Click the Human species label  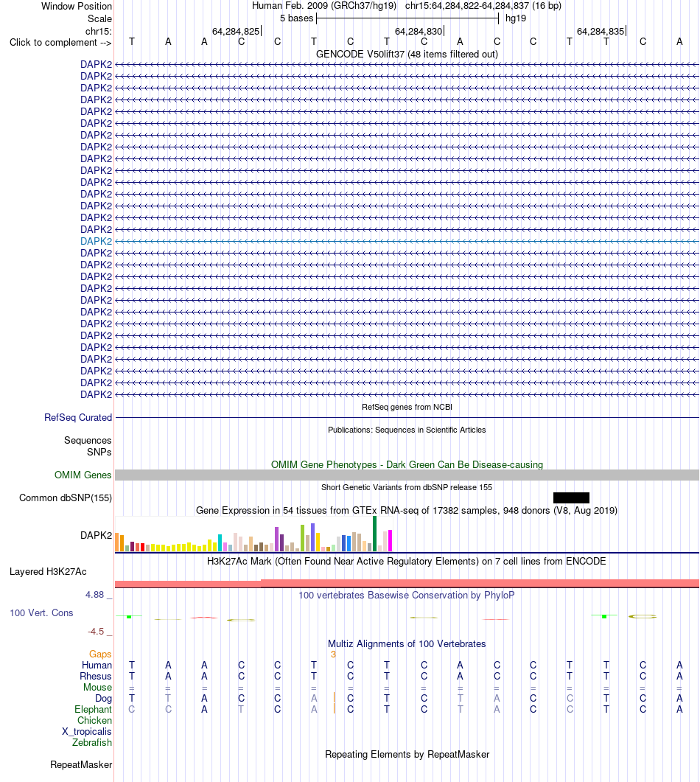click(97, 666)
